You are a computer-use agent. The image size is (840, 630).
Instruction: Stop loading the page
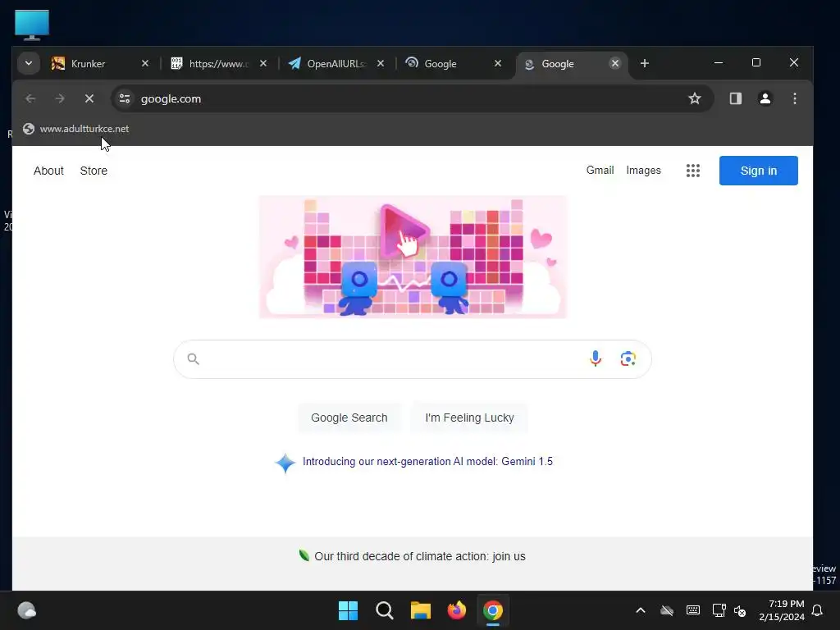click(89, 98)
